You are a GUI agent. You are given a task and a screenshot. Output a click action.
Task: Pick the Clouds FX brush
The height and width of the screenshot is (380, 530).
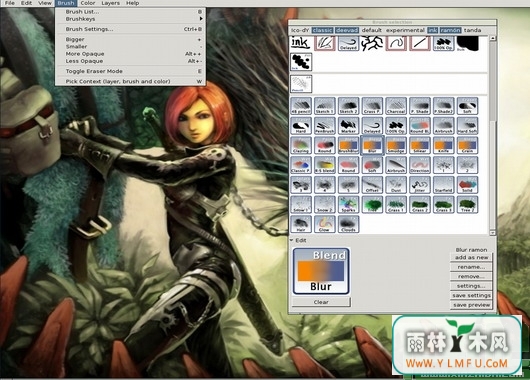click(x=348, y=224)
